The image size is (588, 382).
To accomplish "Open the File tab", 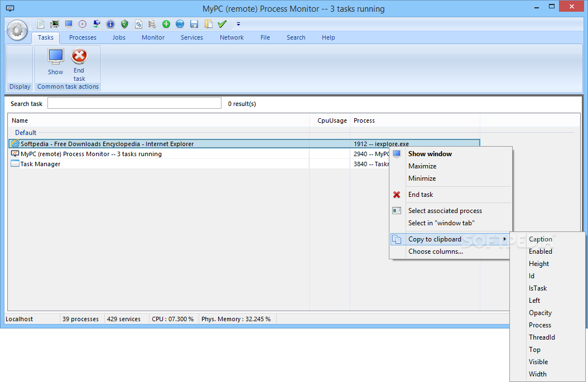I will [x=265, y=37].
